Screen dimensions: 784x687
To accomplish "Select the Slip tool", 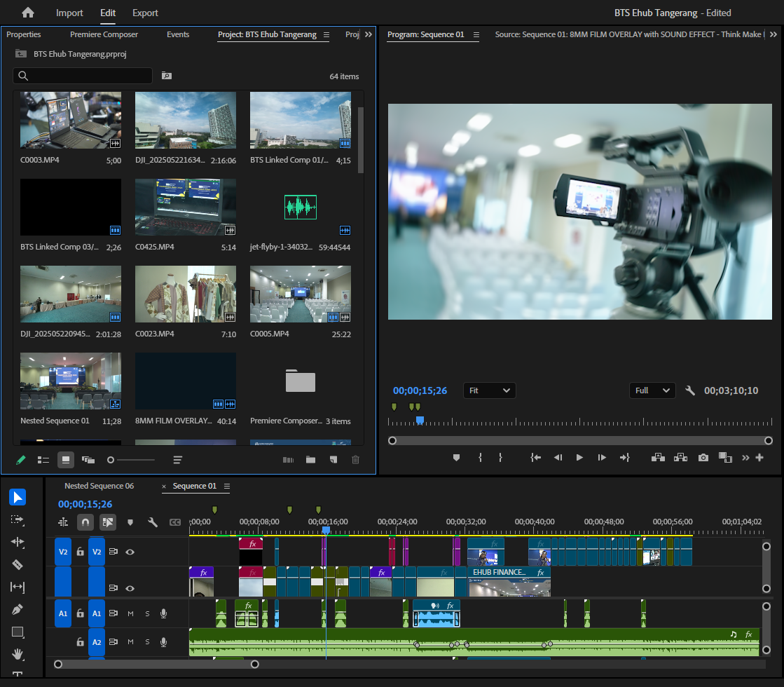I will coord(18,587).
